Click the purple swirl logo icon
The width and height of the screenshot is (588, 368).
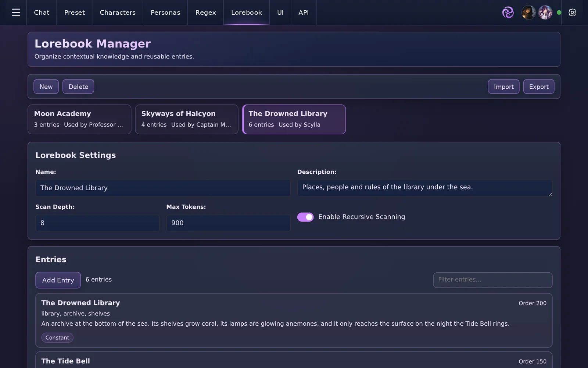[508, 13]
